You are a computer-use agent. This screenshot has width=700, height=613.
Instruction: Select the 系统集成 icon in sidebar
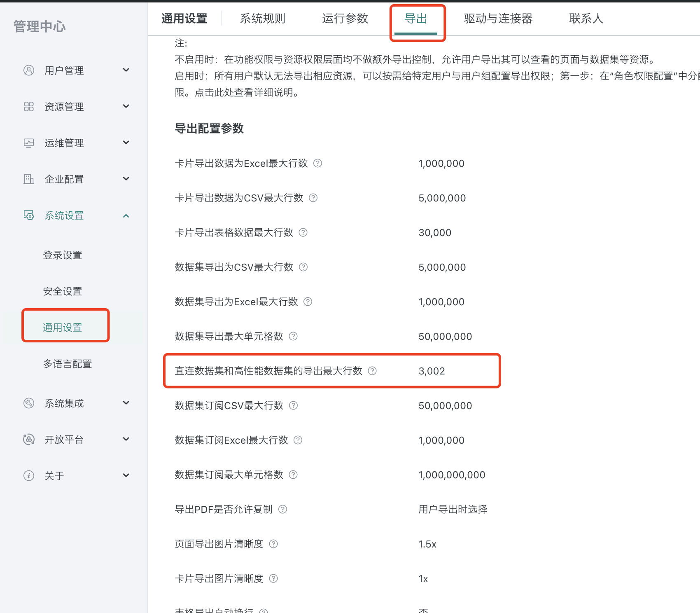click(x=29, y=403)
